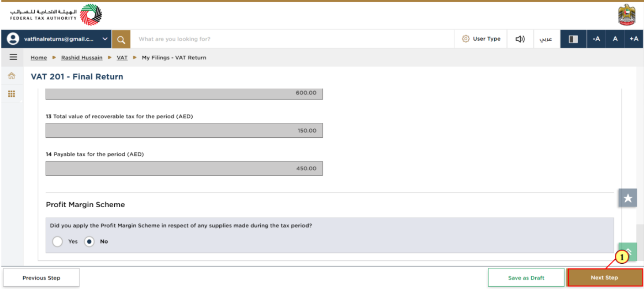This screenshot has width=644, height=289.
Task: Go to Home in the breadcrumb
Action: pyautogui.click(x=39, y=58)
